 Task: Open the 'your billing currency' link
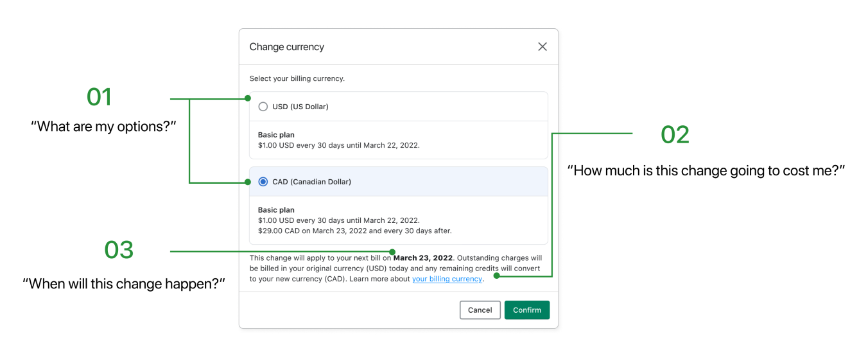[447, 279]
